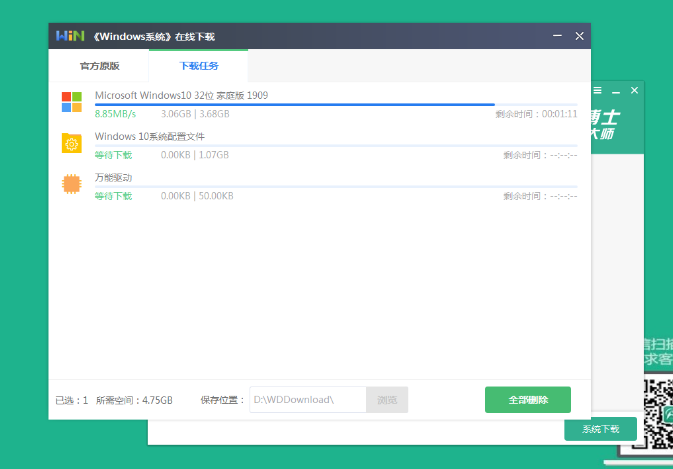
Task: Select the Microsoft Windows10 32位 家庭版 1909 item
Action: click(181, 95)
